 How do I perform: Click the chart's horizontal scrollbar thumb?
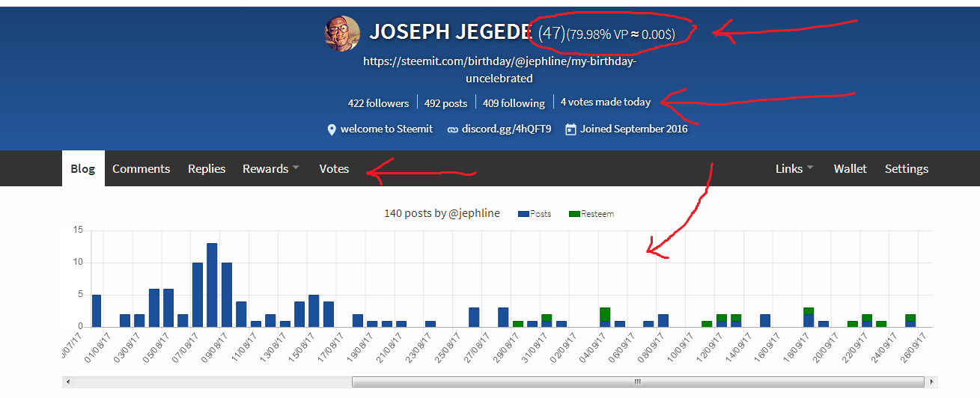638,382
